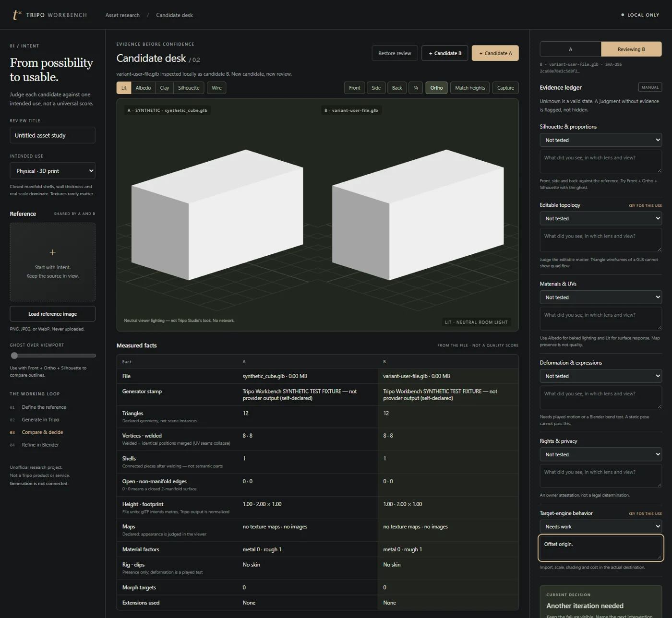
Task: Click Restore review button
Action: 395,53
